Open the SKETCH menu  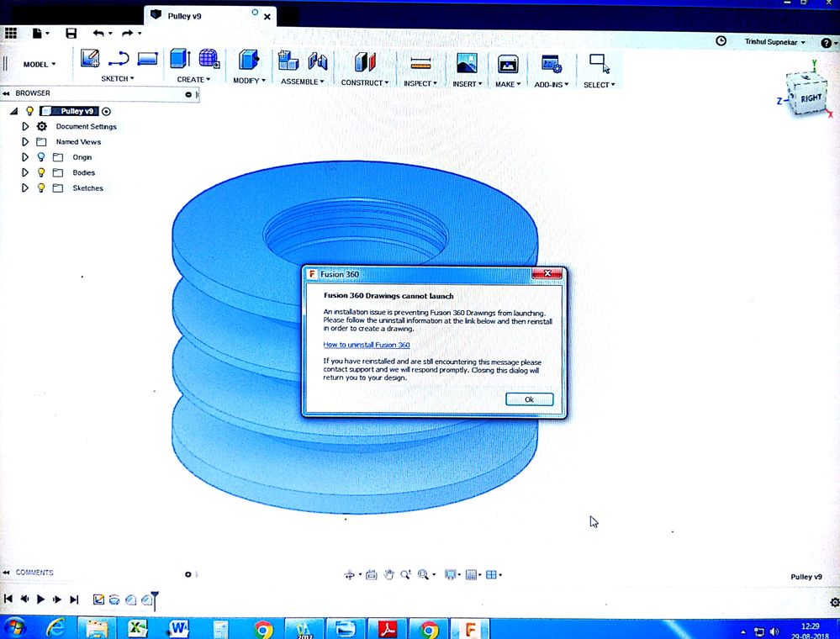coord(118,79)
